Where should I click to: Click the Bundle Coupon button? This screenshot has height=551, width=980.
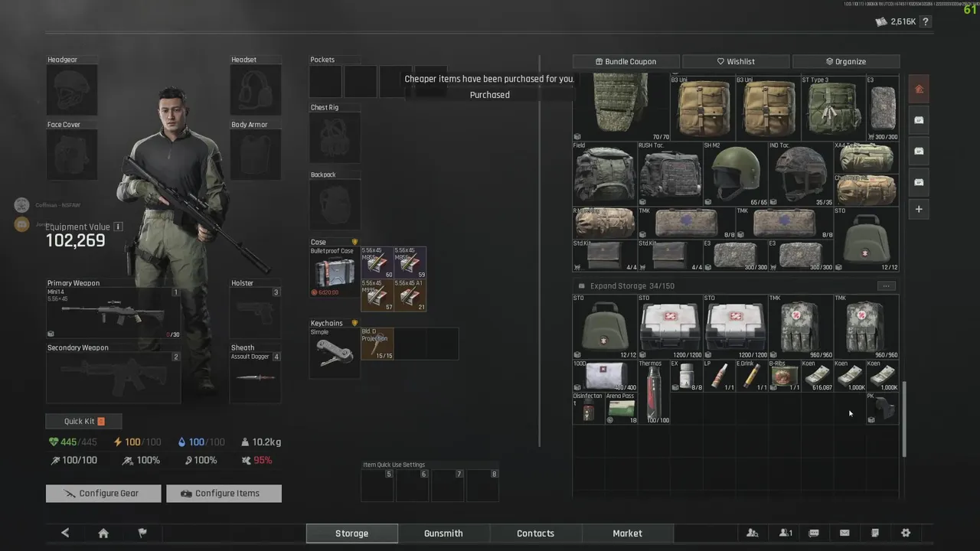(626, 61)
